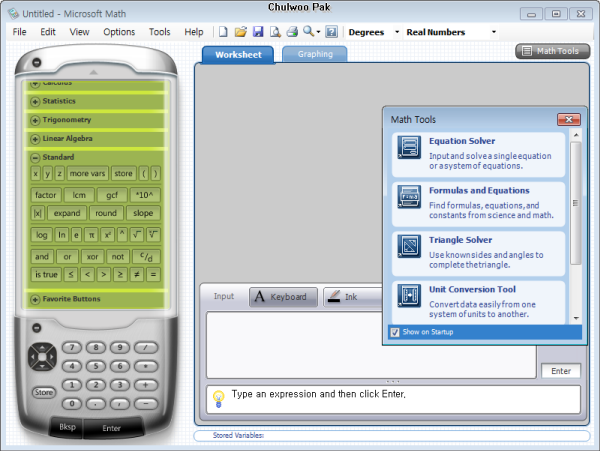Click the not-equal sign button
Image resolution: width=600 pixels, height=451 pixels.
pos(137,274)
